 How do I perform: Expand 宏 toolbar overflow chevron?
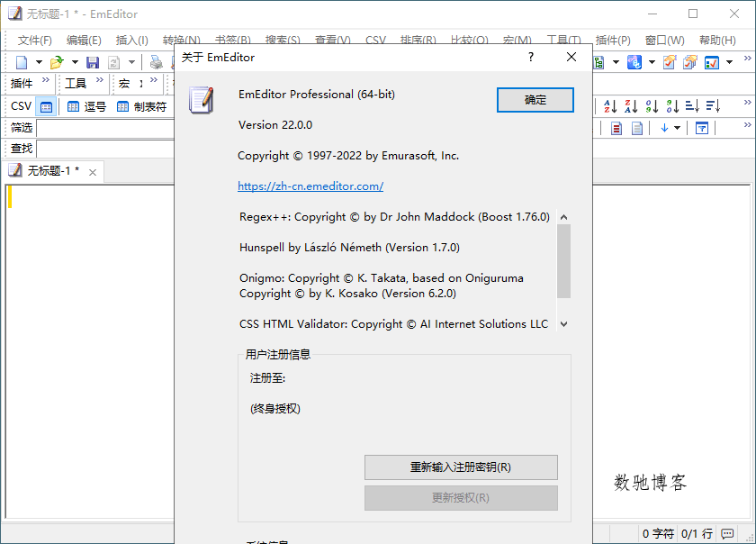tap(154, 79)
